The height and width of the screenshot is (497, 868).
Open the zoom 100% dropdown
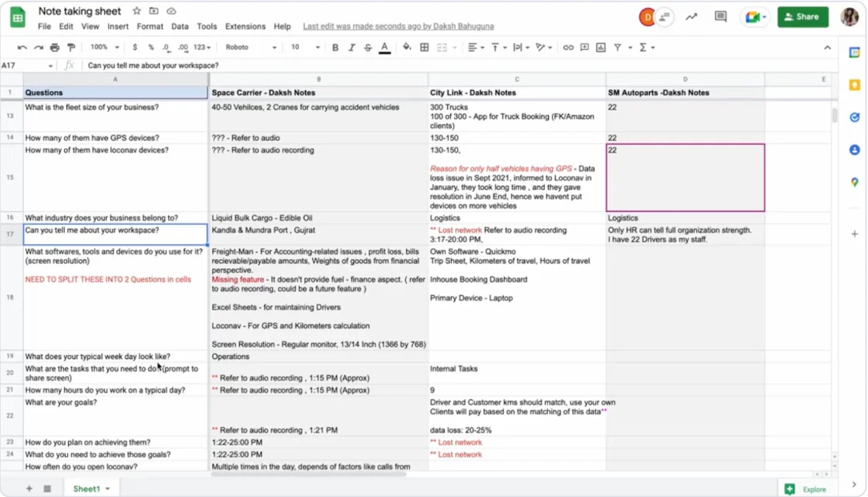(x=105, y=48)
